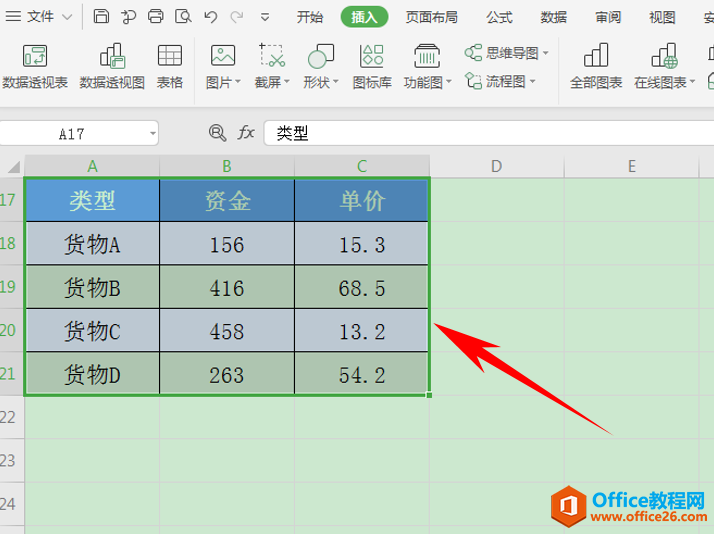Viewport: 714px width, 534px height.
Task: Select cell with value 458
Action: click(227, 331)
